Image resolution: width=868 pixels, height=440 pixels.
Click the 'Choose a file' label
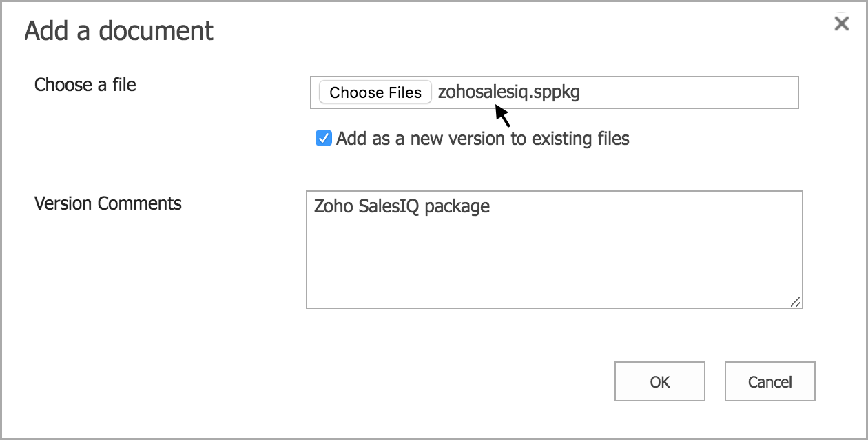[85, 85]
